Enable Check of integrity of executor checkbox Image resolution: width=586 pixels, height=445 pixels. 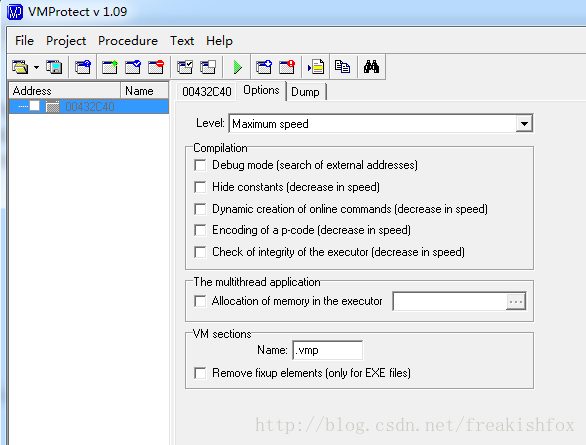[200, 252]
